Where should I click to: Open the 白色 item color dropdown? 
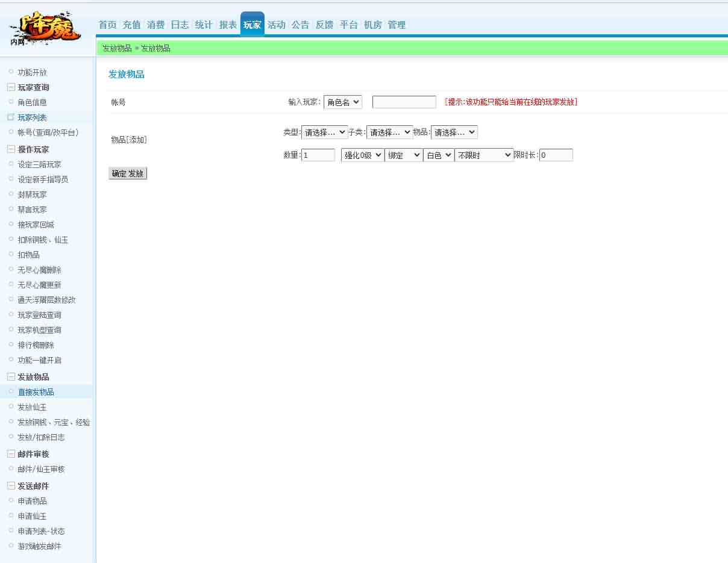click(x=438, y=155)
